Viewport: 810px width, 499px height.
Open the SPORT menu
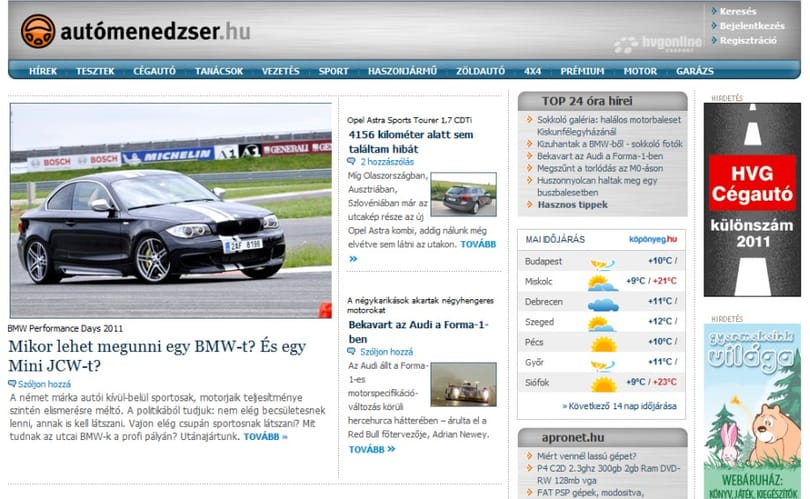point(334,71)
